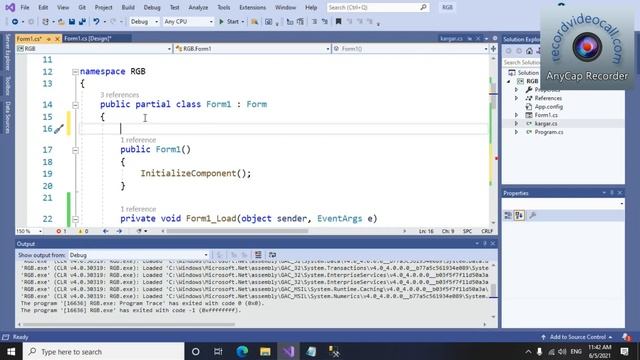
Task: Collapse the Form1_Load method block
Action: click(x=75, y=219)
